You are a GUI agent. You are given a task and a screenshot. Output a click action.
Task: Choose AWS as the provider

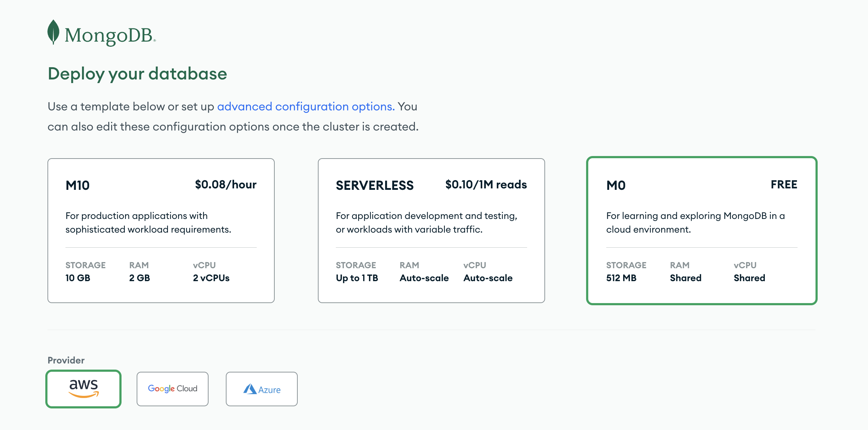[83, 389]
